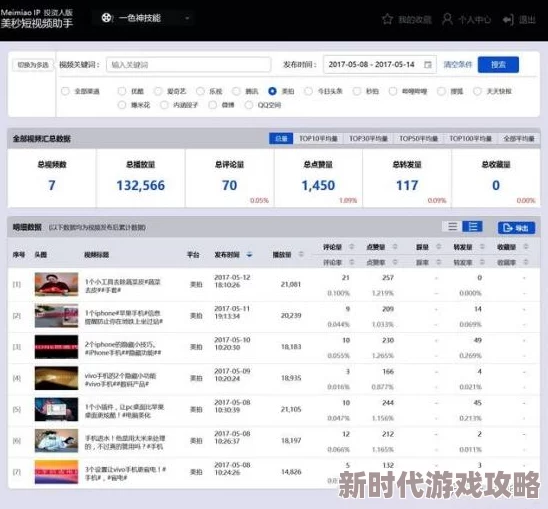Screen dimensions: 548x509
Task: Click the user icon for 个人中心
Action: pyautogui.click(x=447, y=19)
